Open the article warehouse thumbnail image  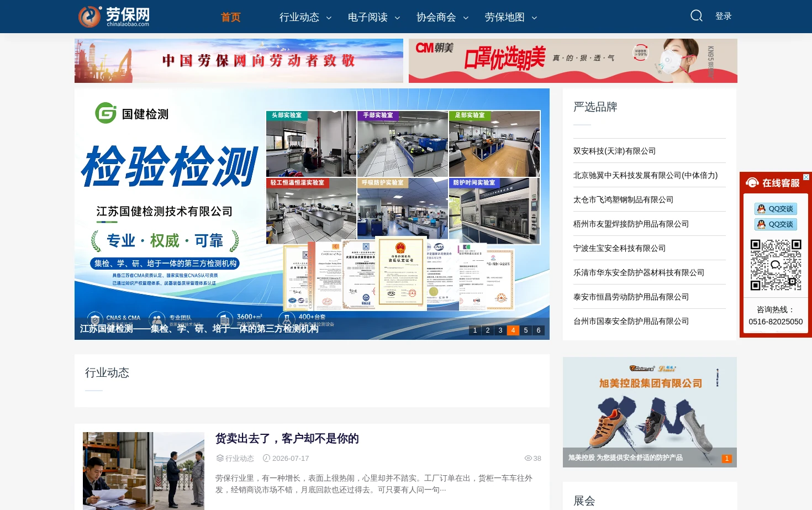coord(144,471)
